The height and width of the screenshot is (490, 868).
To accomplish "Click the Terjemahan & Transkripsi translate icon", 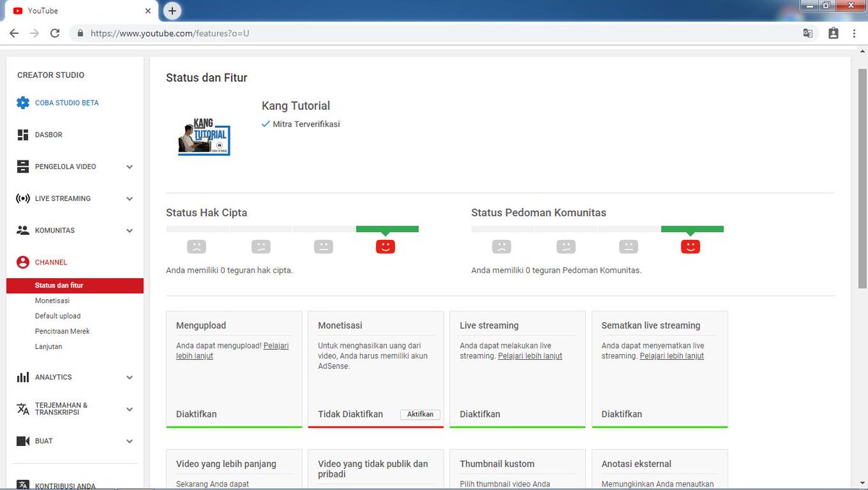I will point(22,409).
